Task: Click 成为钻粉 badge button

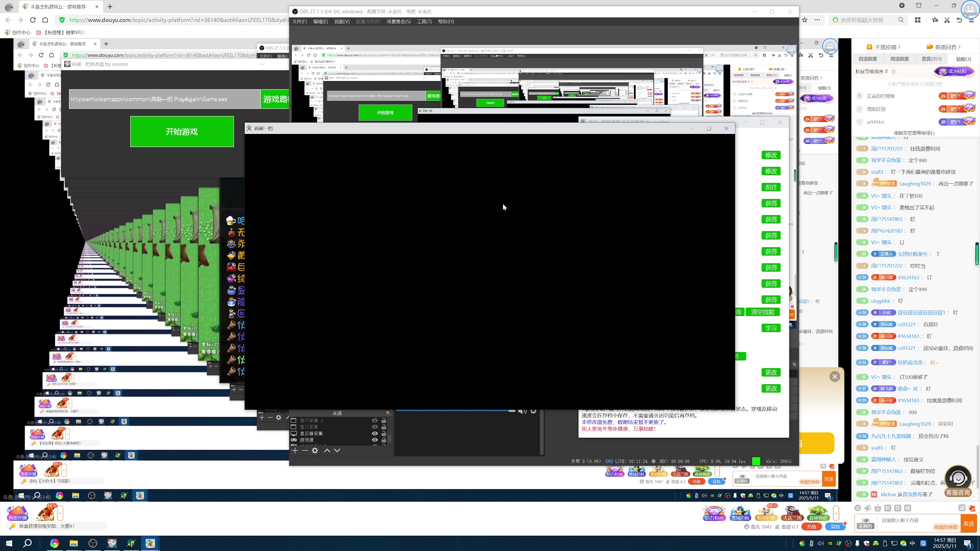Action: [954, 72]
